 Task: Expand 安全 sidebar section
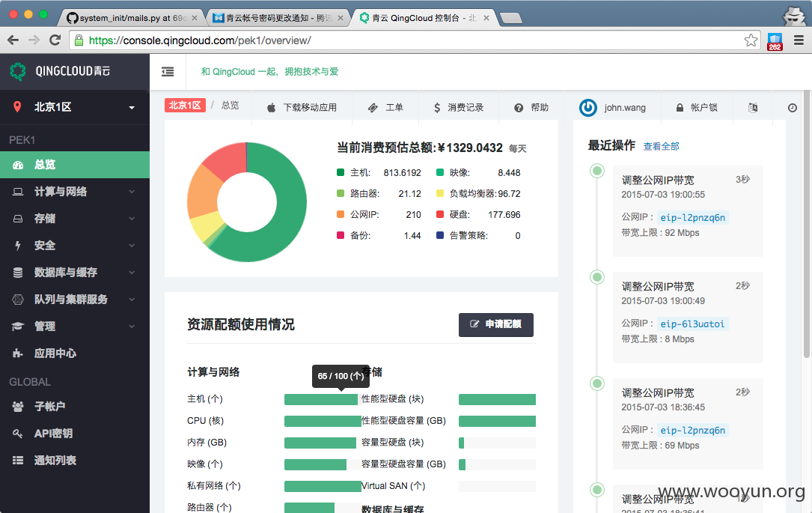(x=75, y=246)
